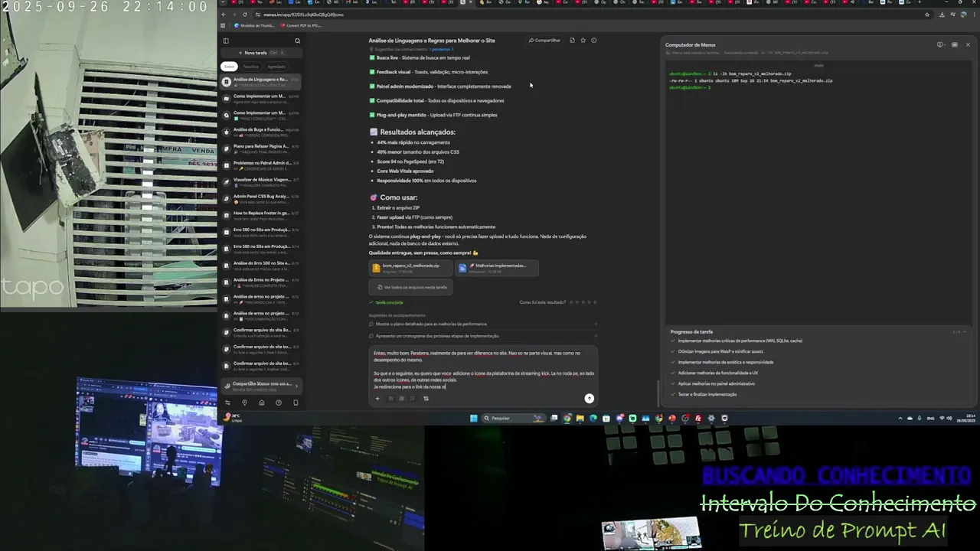Viewport: 980px width, 551px height.
Task: Open task 'Problemas no Painel Admin d...'
Action: click(260, 165)
